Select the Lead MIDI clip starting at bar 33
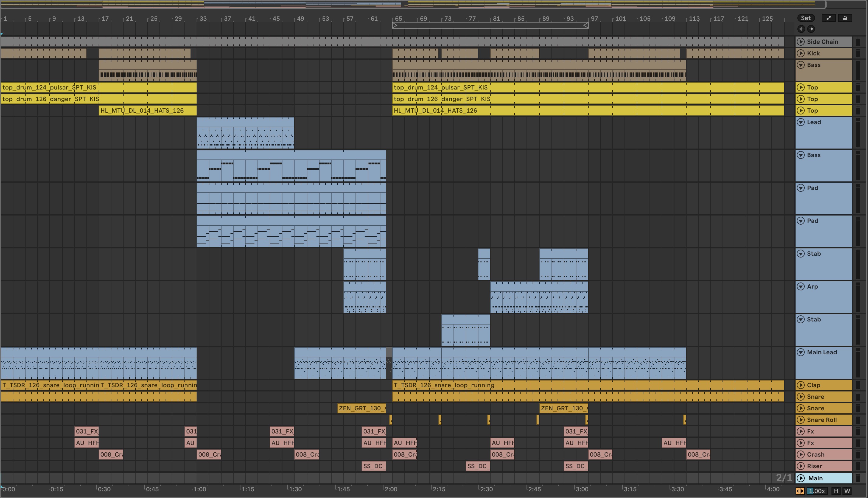 pos(246,133)
